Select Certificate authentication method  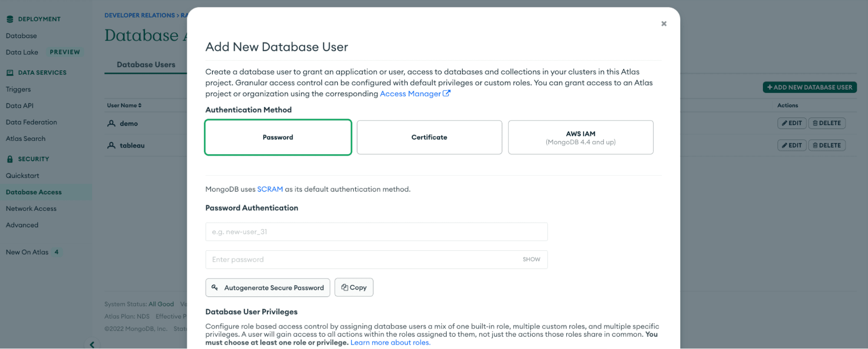[x=429, y=137]
